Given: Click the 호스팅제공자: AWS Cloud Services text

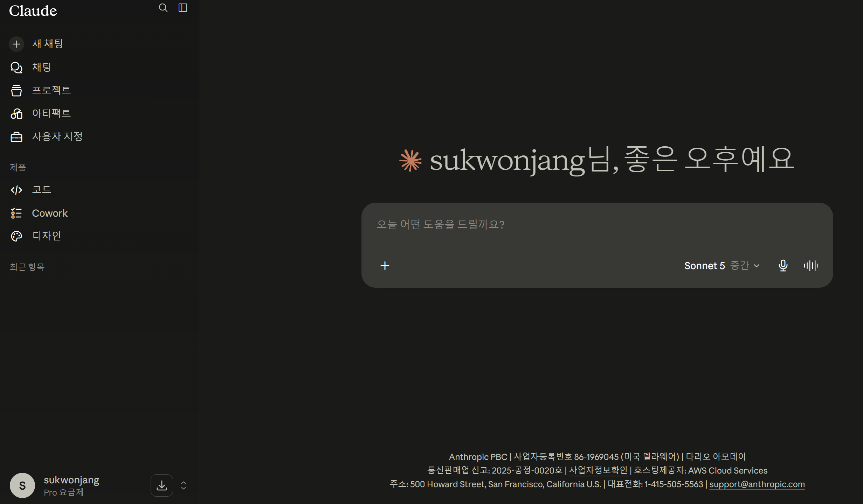Looking at the screenshot, I should point(700,470).
